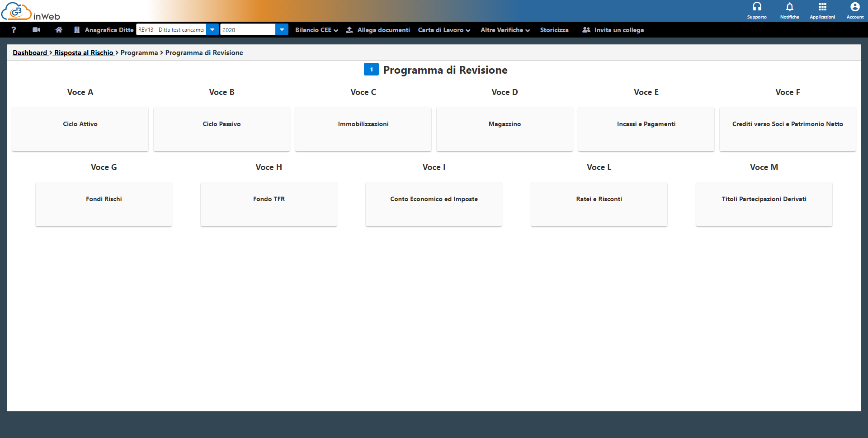Click the Voce I heading
The width and height of the screenshot is (868, 438).
(x=434, y=167)
